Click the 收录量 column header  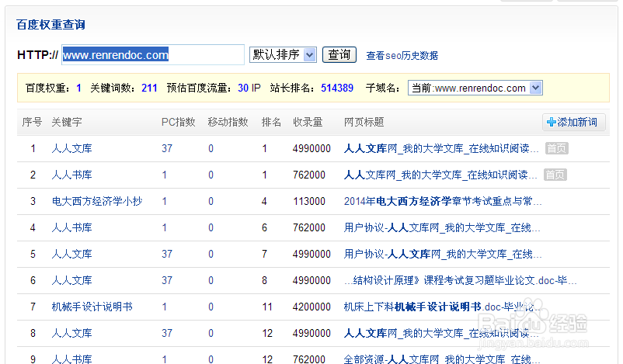308,122
